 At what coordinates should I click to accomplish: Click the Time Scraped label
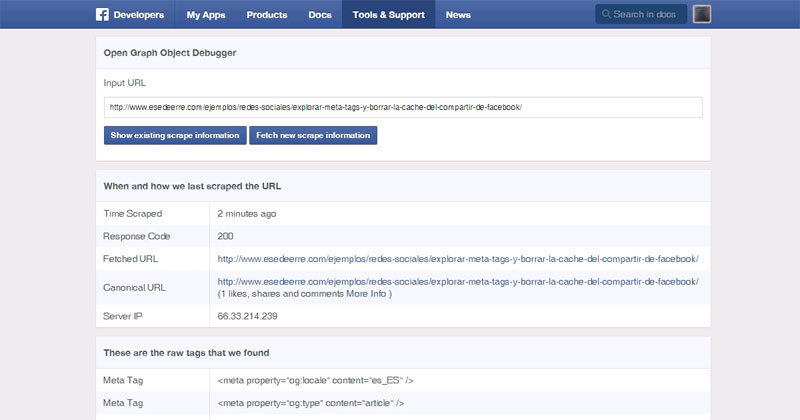pos(133,214)
